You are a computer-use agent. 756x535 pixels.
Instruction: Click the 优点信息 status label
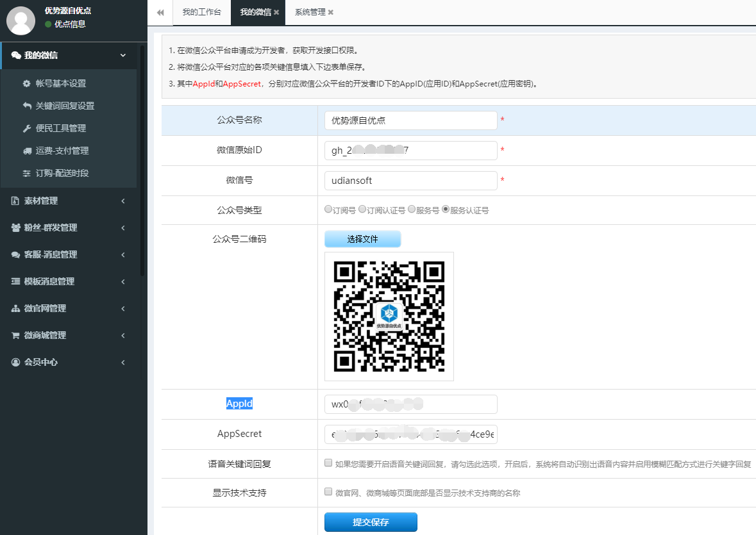pyautogui.click(x=70, y=24)
